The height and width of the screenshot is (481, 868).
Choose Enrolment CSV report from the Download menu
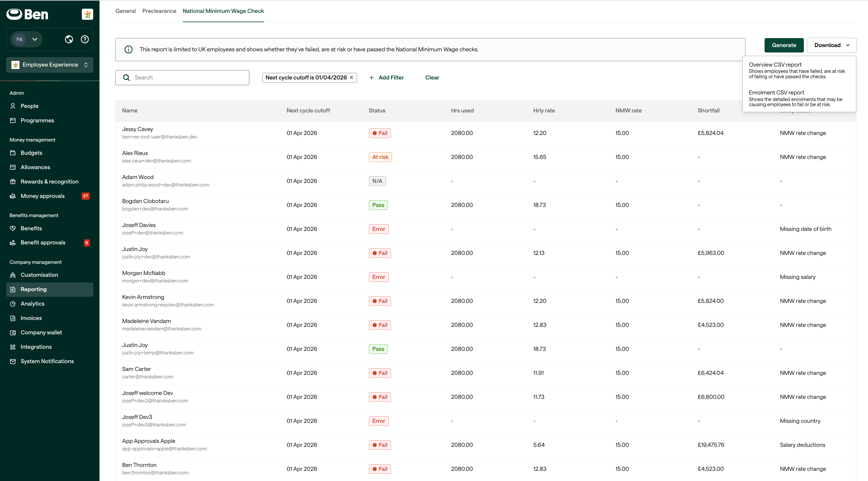tap(798, 98)
